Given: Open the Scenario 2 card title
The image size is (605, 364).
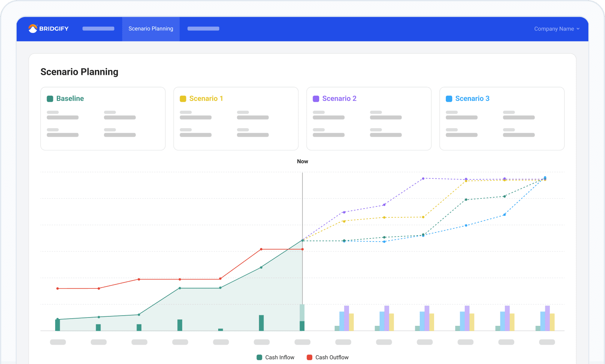Looking at the screenshot, I should click(x=339, y=99).
